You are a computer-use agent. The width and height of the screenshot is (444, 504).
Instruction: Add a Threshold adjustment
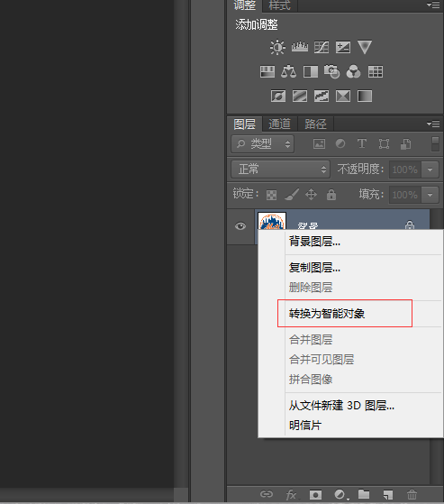coord(322,96)
